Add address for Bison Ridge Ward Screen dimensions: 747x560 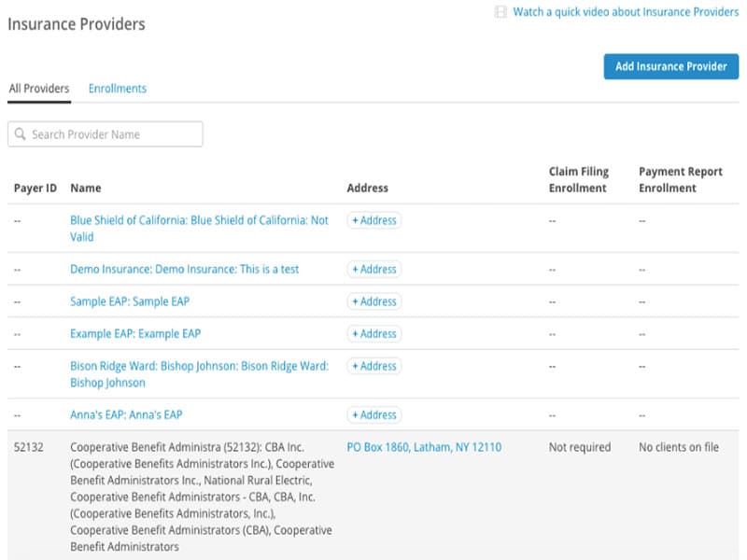373,367
